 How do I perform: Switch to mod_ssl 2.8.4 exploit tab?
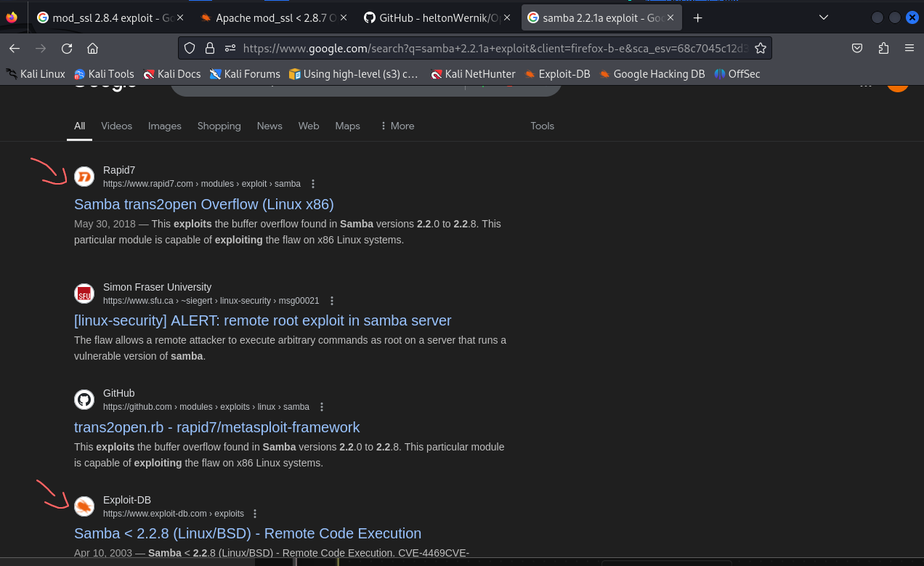109,17
